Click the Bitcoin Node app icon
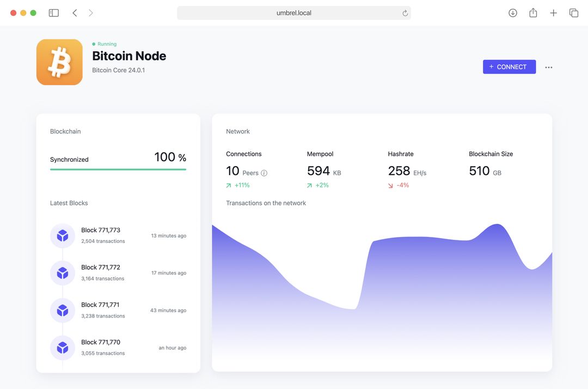This screenshot has width=588, height=389. tap(59, 62)
